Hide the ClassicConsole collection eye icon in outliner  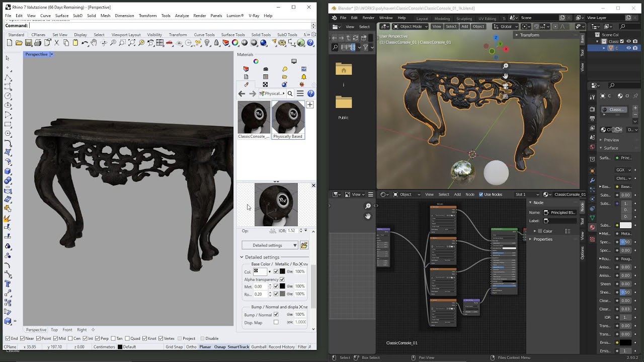click(x=628, y=41)
